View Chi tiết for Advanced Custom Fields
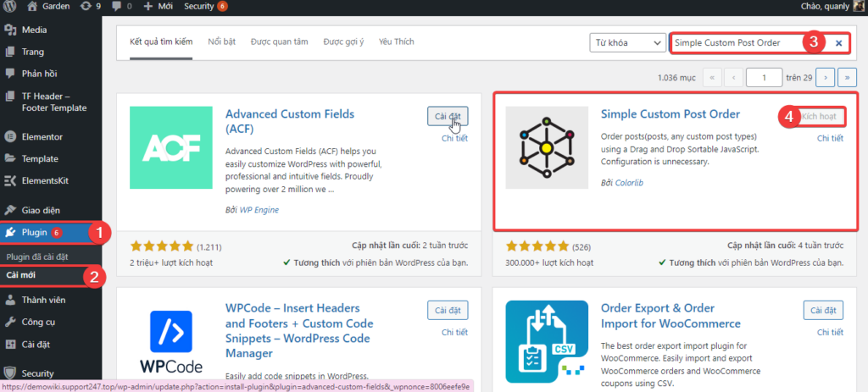 click(x=454, y=138)
